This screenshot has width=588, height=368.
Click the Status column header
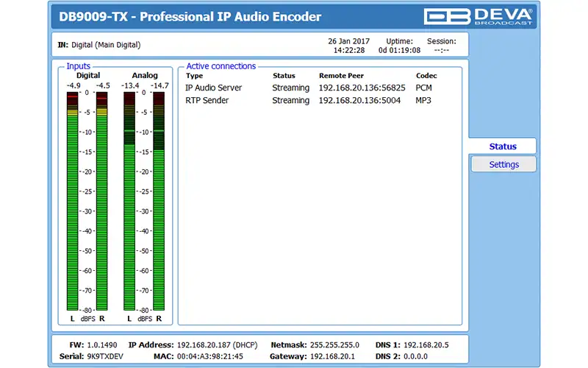(x=284, y=76)
